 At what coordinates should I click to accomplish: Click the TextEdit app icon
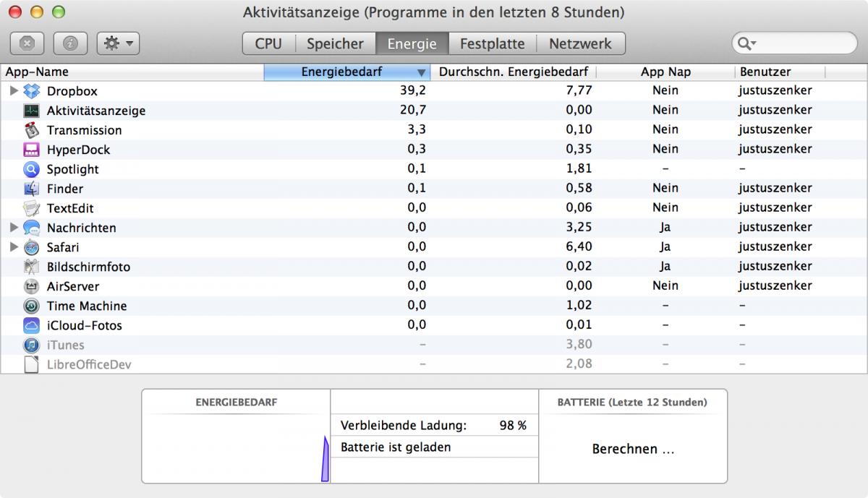click(31, 208)
